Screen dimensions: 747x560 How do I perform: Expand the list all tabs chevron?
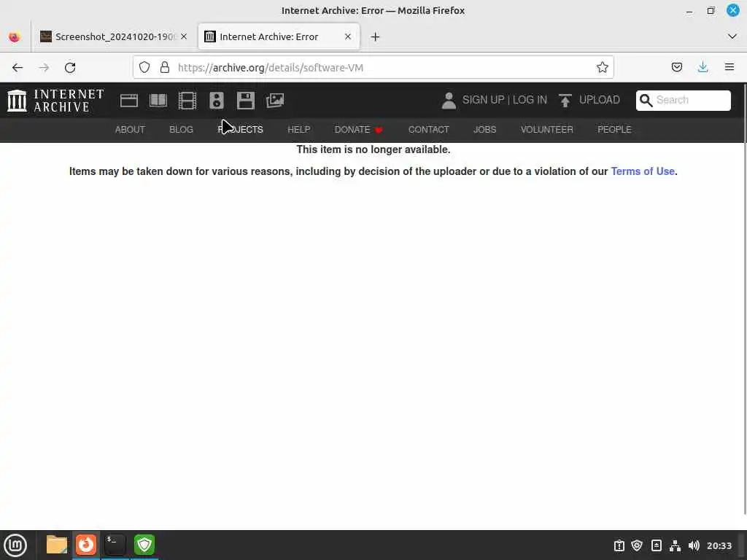pyautogui.click(x=732, y=36)
